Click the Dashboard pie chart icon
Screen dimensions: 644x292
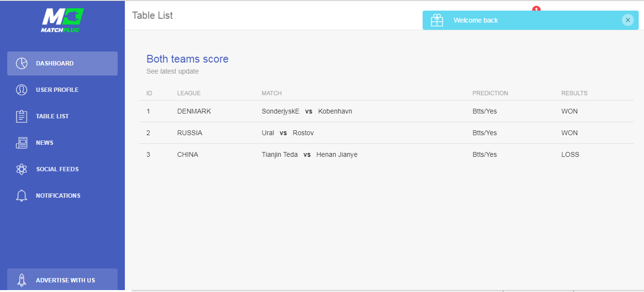pyautogui.click(x=22, y=63)
